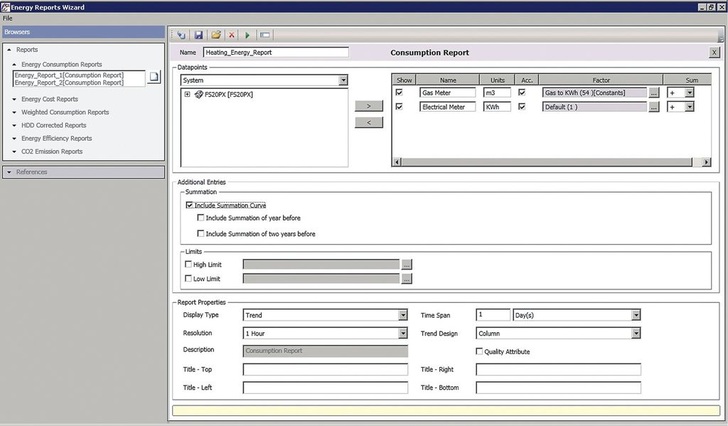Open the Trend Design dropdown

(636, 333)
